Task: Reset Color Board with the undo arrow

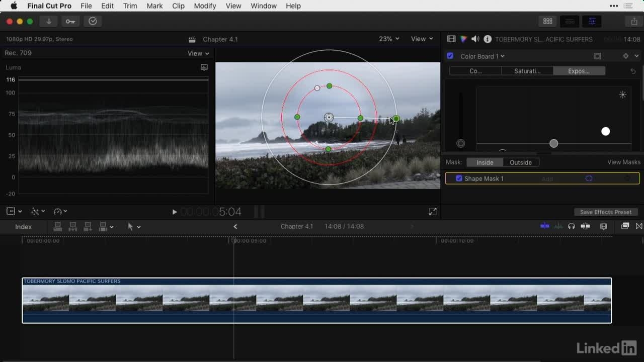Action: tap(633, 71)
